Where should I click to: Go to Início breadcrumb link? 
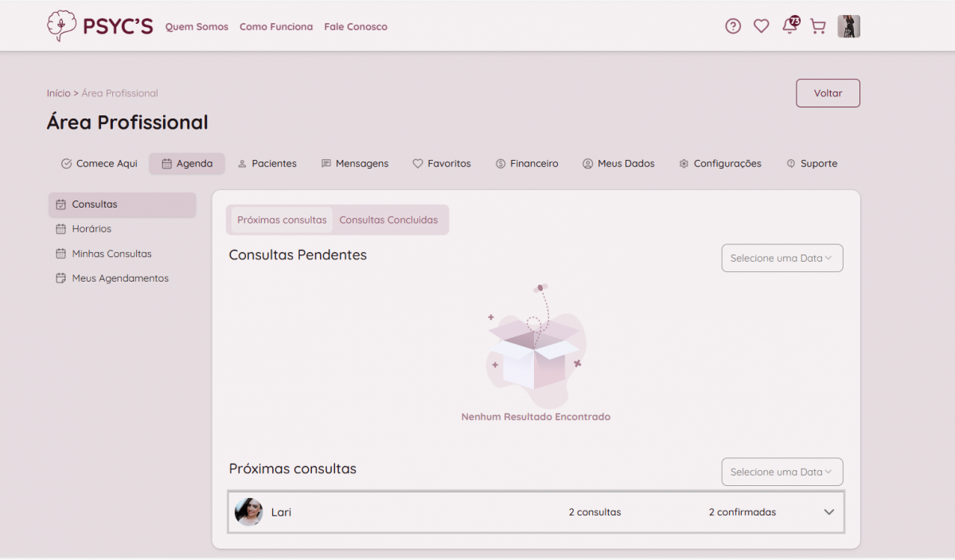tap(58, 93)
